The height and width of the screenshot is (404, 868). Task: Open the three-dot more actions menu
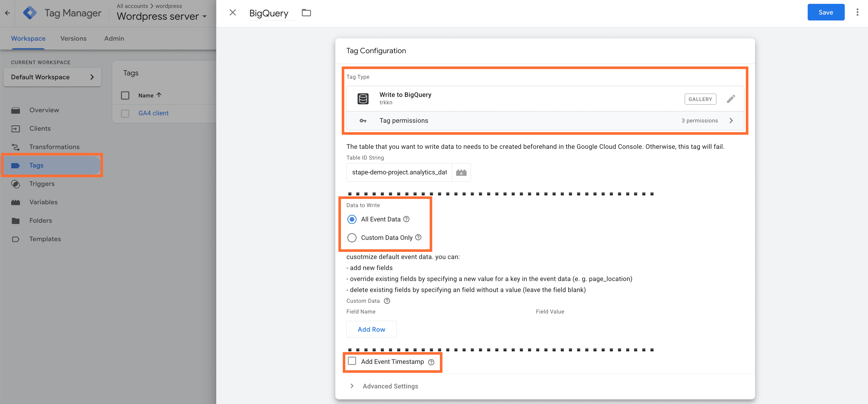(x=857, y=13)
